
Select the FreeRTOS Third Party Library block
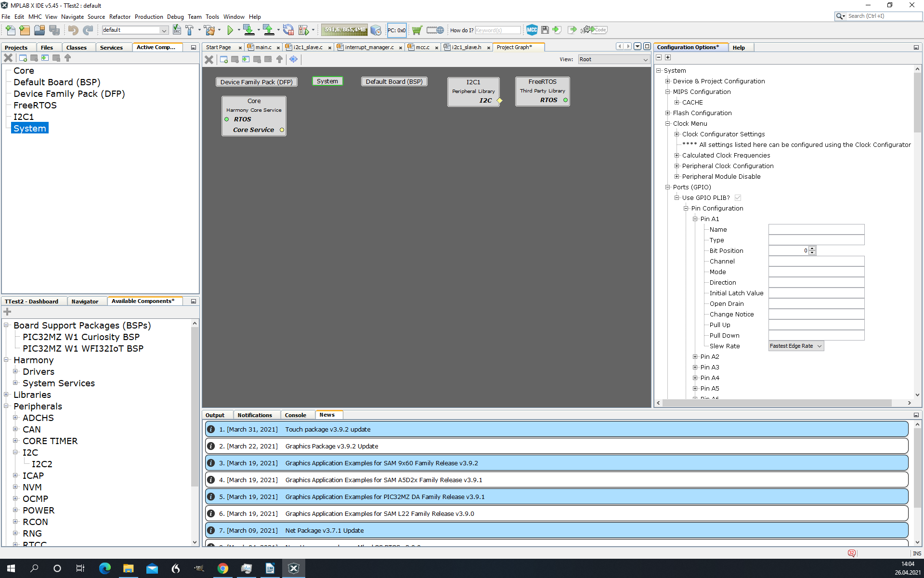542,91
